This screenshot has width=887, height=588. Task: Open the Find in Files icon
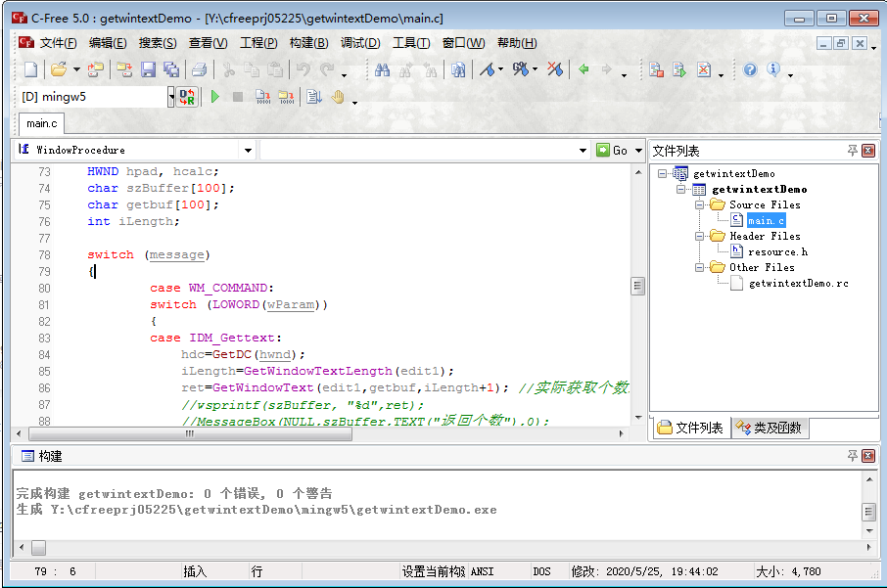click(458, 70)
